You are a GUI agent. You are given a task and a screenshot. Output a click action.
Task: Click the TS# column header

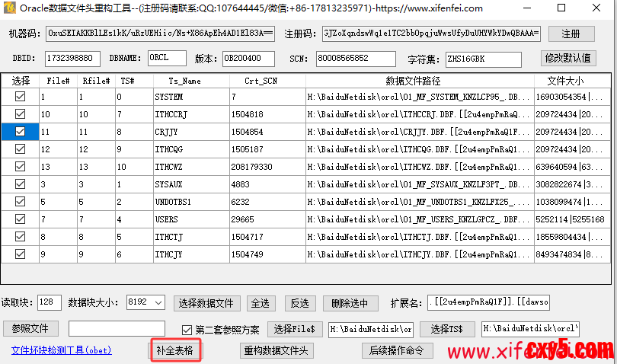(134, 81)
